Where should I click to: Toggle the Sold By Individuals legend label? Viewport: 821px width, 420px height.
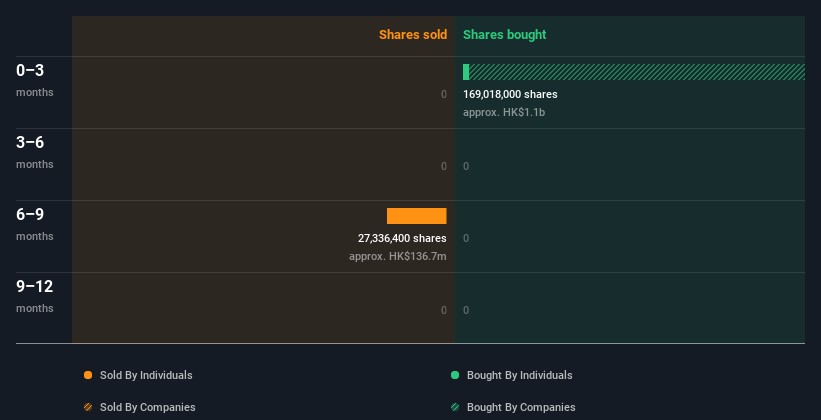click(146, 376)
